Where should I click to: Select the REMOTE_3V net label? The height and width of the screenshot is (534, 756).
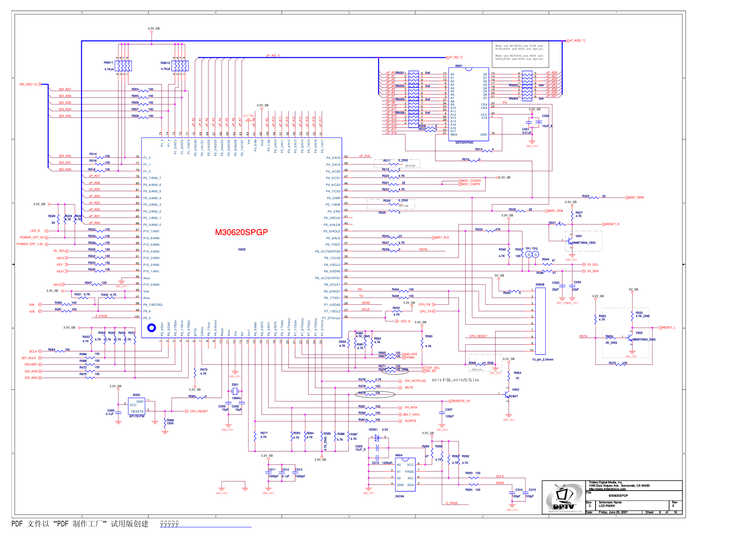[x=461, y=401]
